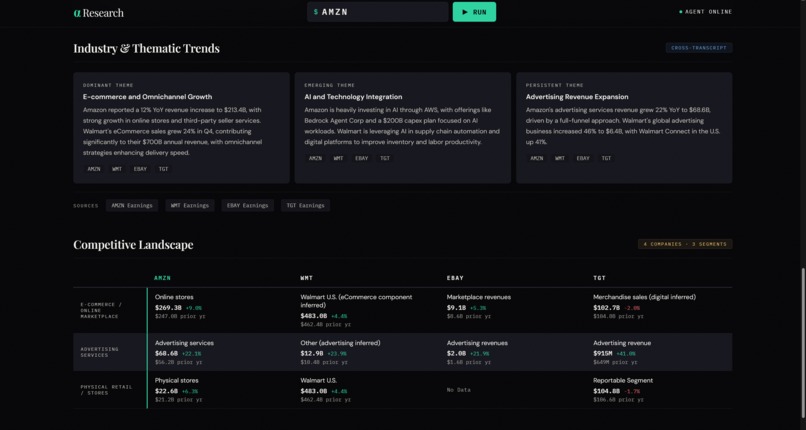
Task: Select EBAY tag in AI and Technology Integration card
Action: (x=361, y=158)
